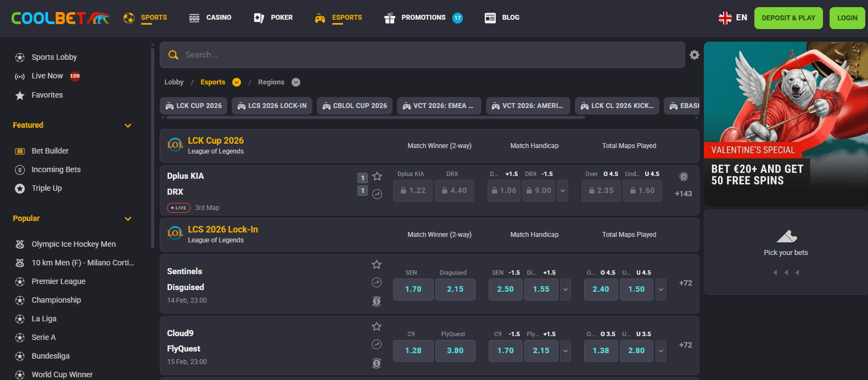This screenshot has width=868, height=380.
Task: Click cash-out icon for Sentinels match
Action: (x=377, y=301)
